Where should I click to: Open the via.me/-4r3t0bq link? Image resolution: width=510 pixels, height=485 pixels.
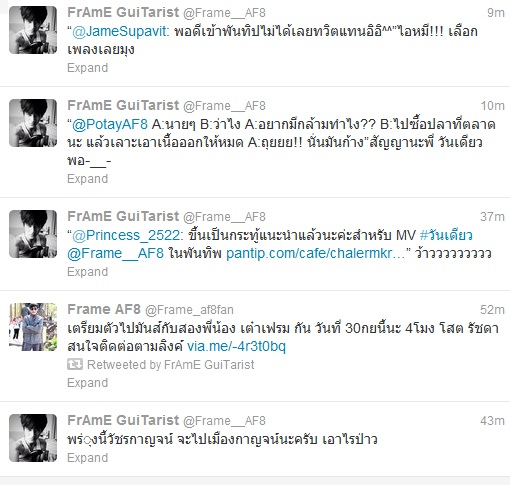(236, 346)
